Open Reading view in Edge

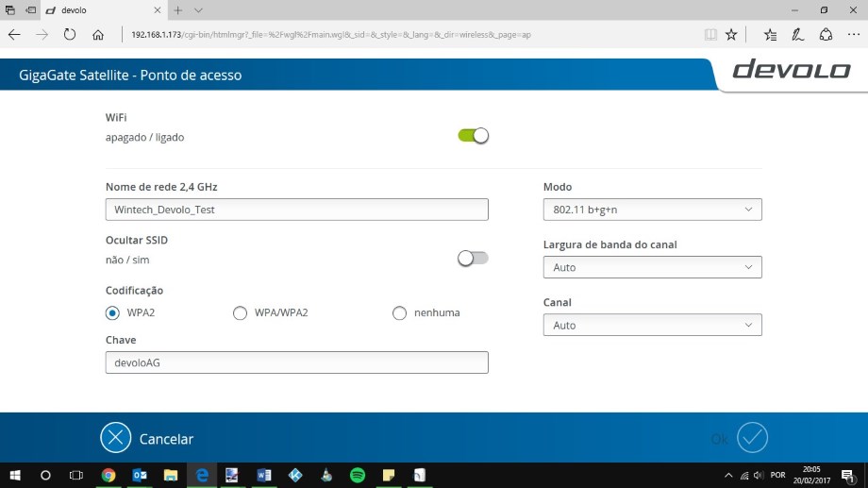point(709,35)
